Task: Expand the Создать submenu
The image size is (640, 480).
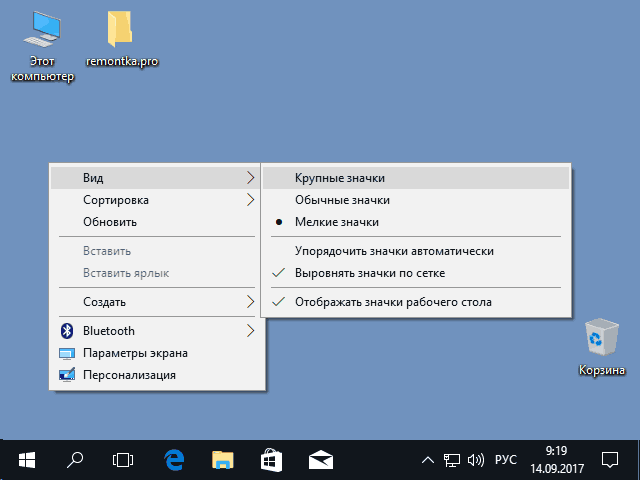Action: [155, 302]
